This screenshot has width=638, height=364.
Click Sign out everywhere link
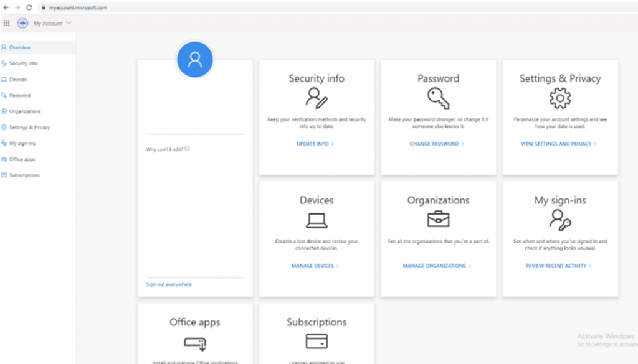click(169, 284)
